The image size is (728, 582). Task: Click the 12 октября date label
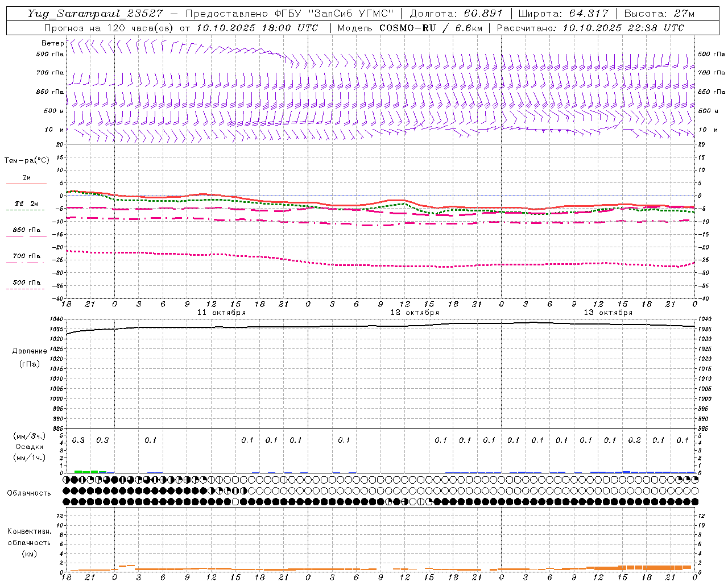[x=415, y=313]
